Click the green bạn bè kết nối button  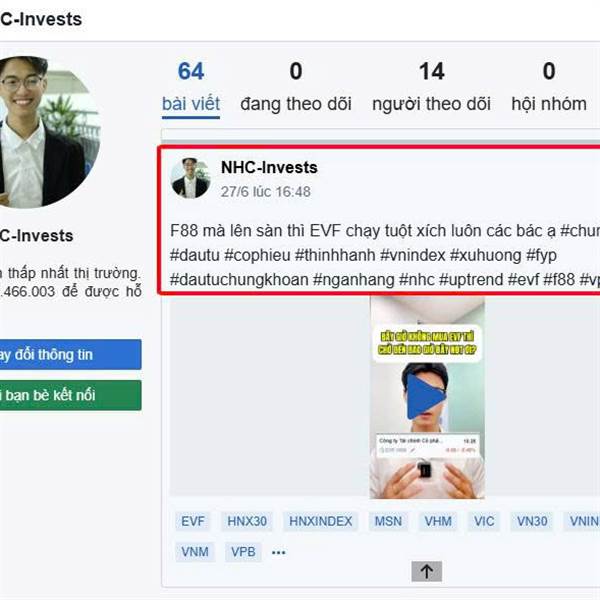coord(70,395)
